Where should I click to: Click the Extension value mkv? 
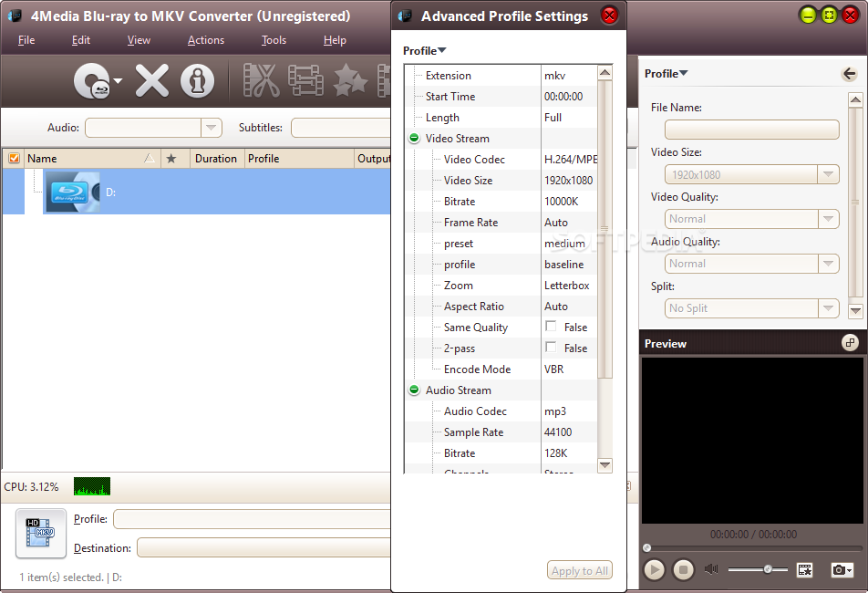coord(554,76)
